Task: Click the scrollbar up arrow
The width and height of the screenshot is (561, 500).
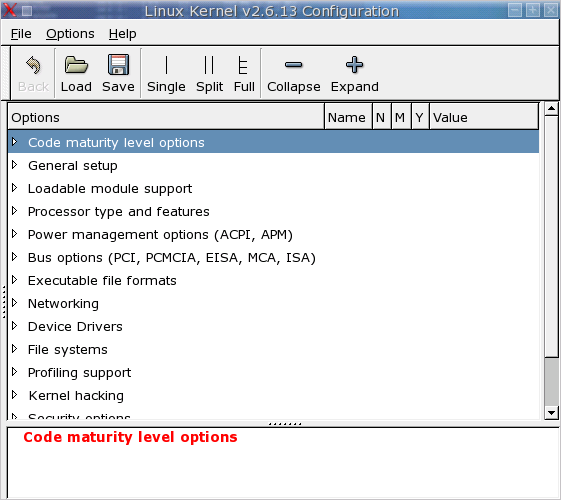Action: (x=551, y=108)
